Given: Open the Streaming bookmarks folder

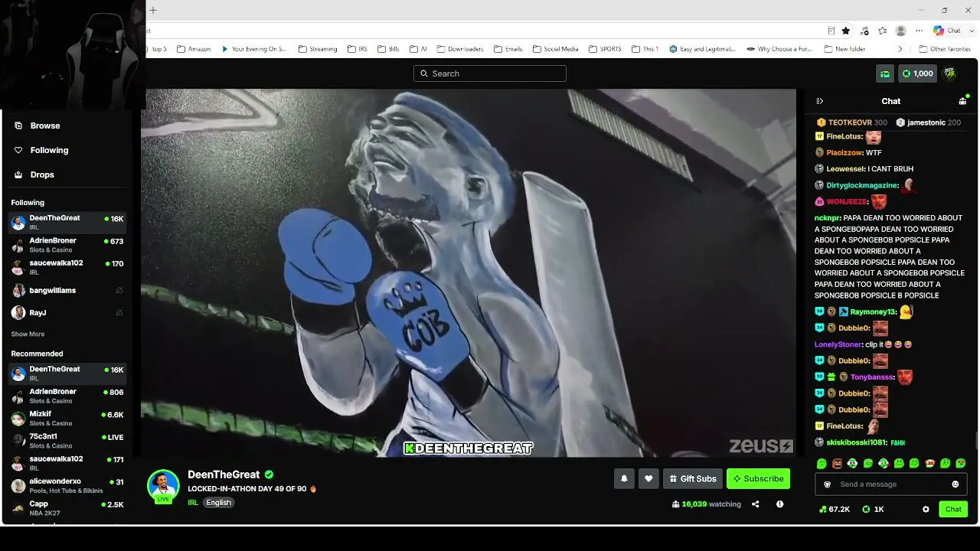Looking at the screenshot, I should [318, 49].
